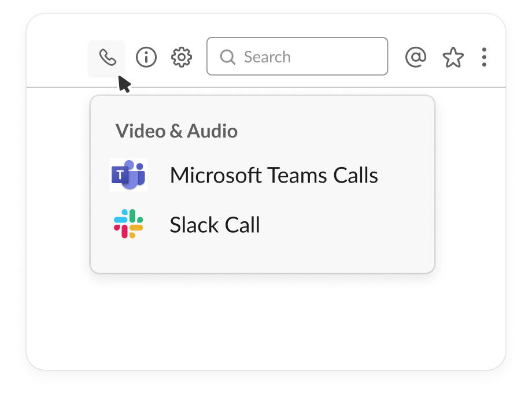This screenshot has width=532, height=401.
Task: Open the three-dot more menu
Action: pos(484,57)
